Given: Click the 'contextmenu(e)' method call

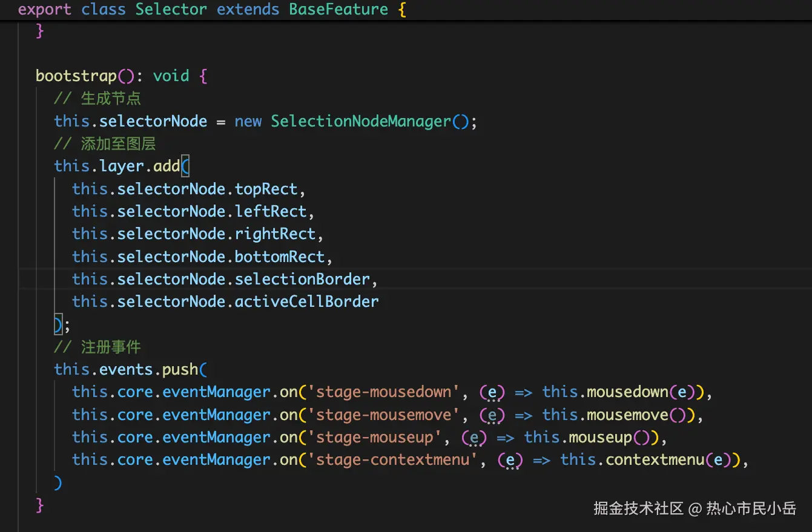Looking at the screenshot, I should (x=667, y=460).
